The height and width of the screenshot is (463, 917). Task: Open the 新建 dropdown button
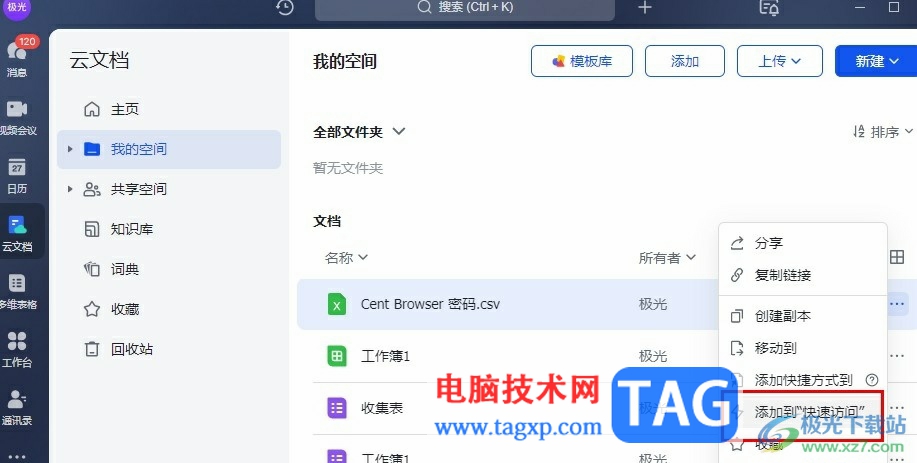pos(876,61)
